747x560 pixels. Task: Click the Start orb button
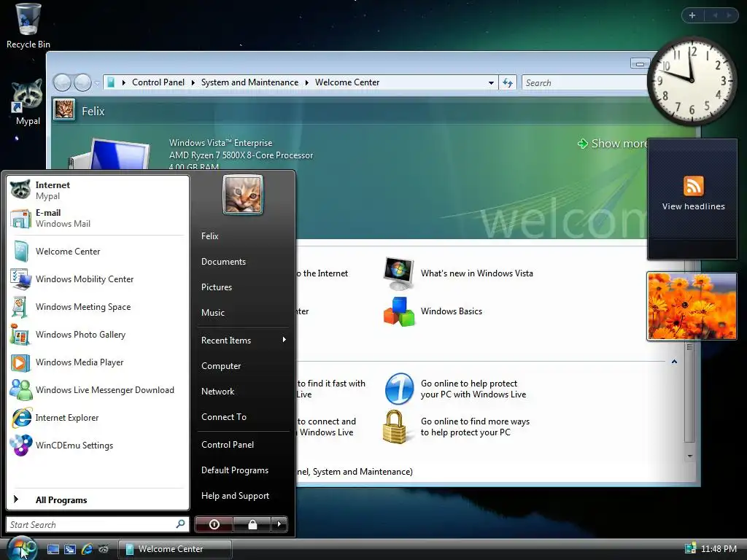(x=21, y=548)
